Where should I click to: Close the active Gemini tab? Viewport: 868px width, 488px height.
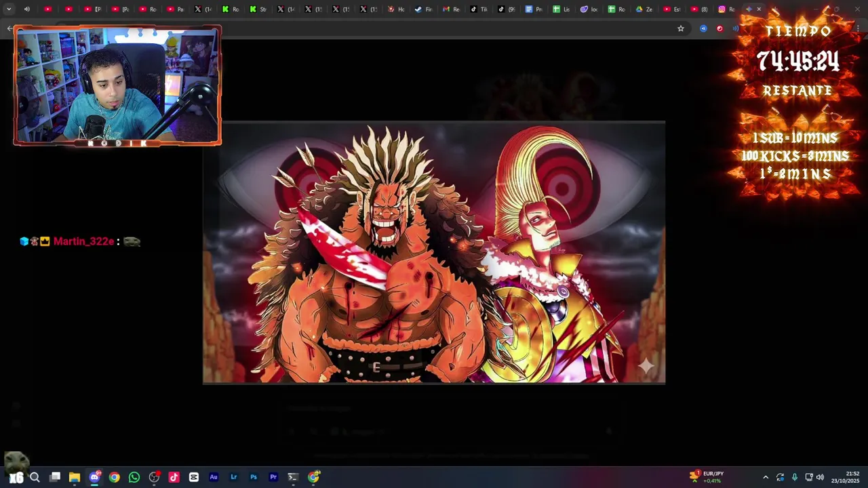(x=759, y=9)
